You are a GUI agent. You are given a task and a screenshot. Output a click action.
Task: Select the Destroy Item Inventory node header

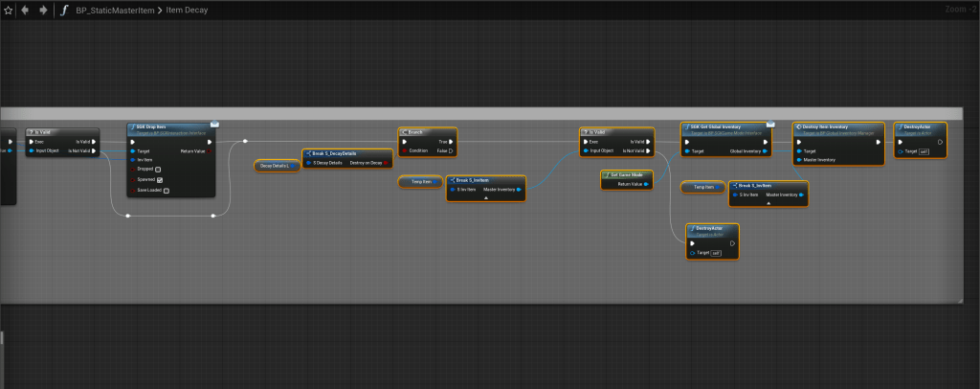coord(838,129)
